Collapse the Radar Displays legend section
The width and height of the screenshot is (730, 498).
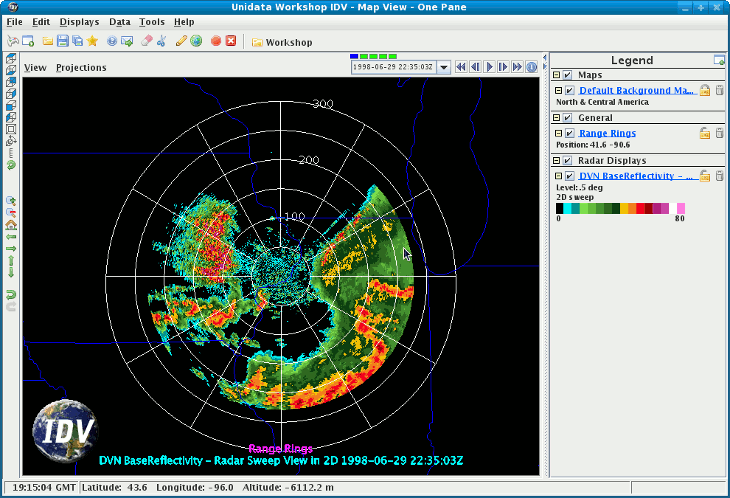point(557,160)
